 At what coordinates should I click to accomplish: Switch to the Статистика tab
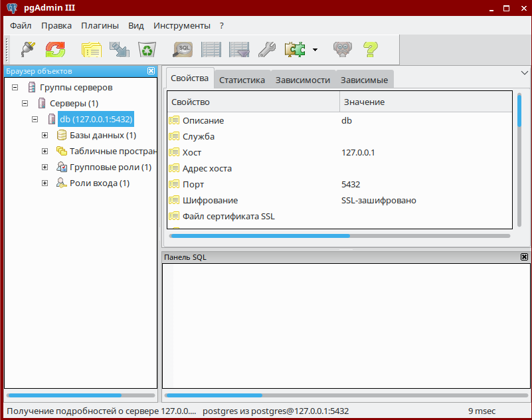242,80
